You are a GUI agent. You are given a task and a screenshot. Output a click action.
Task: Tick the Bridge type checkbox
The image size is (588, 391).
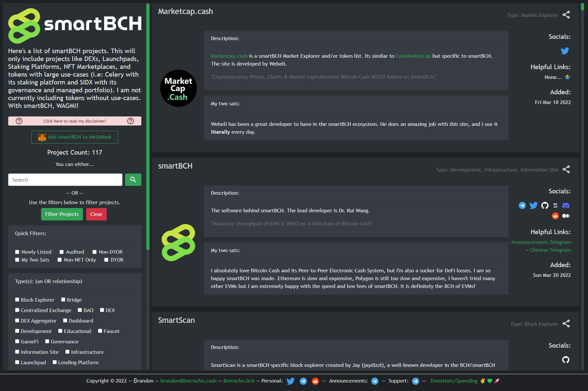click(x=63, y=300)
